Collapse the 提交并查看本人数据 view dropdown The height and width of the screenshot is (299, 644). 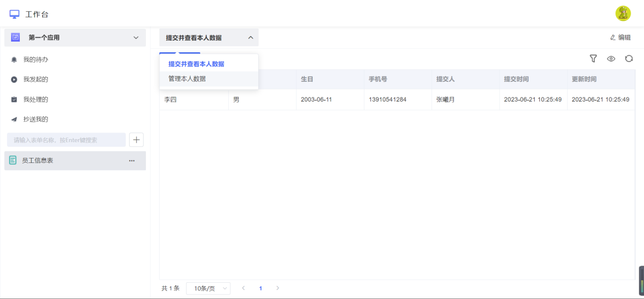tap(208, 38)
